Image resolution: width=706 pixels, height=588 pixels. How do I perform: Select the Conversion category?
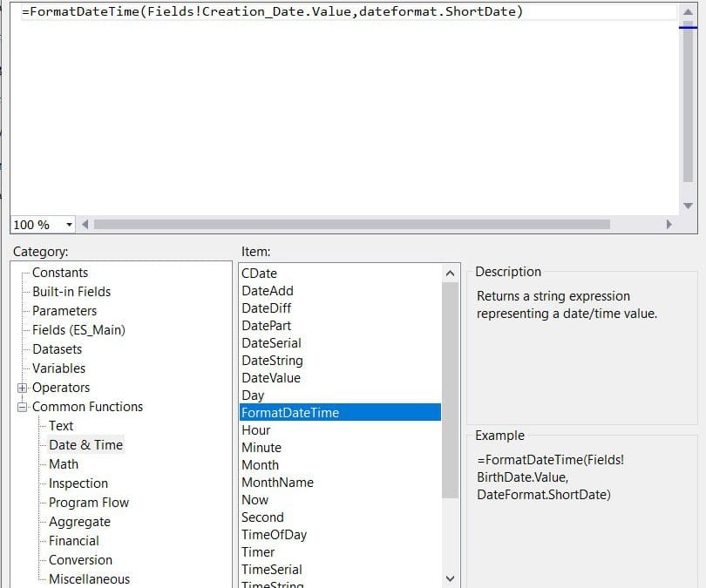click(80, 560)
